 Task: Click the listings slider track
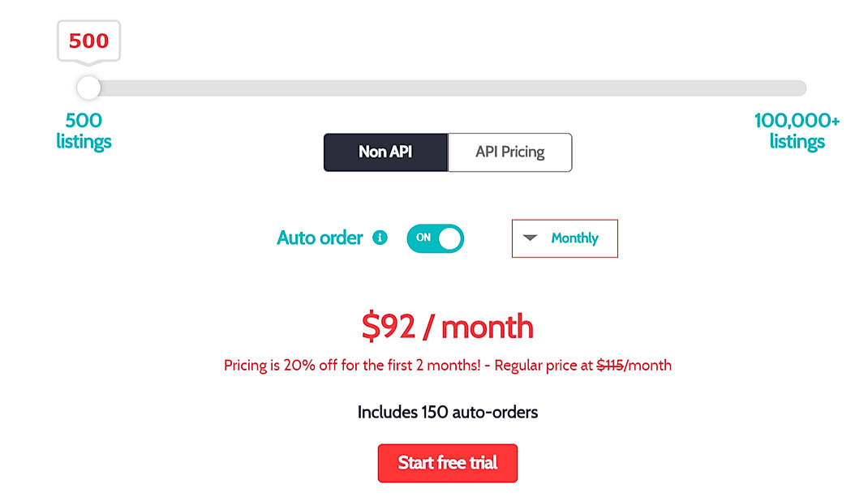tap(446, 88)
